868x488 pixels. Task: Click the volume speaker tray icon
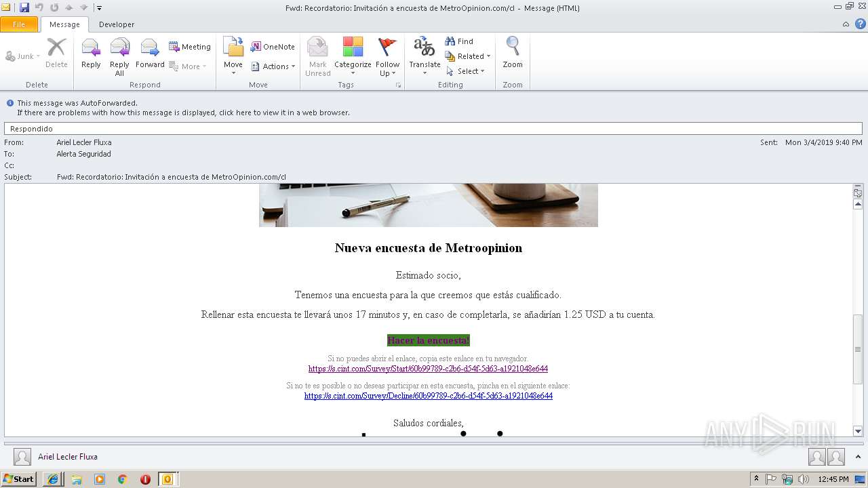click(804, 479)
